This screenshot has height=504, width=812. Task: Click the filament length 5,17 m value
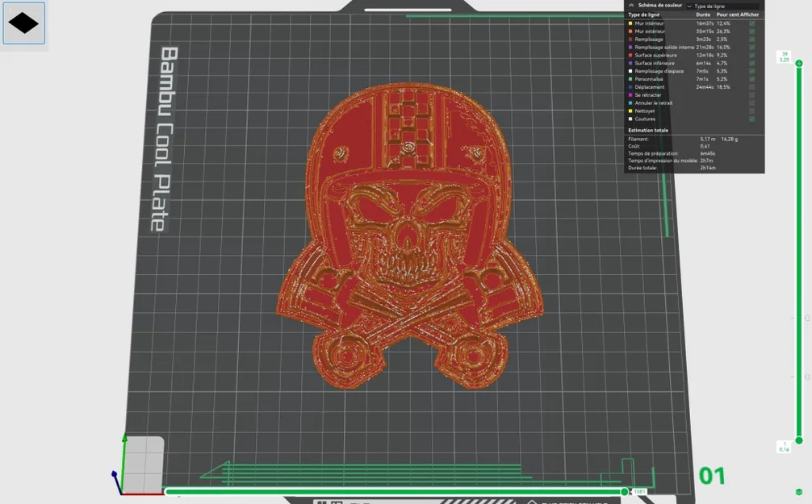[x=707, y=140]
